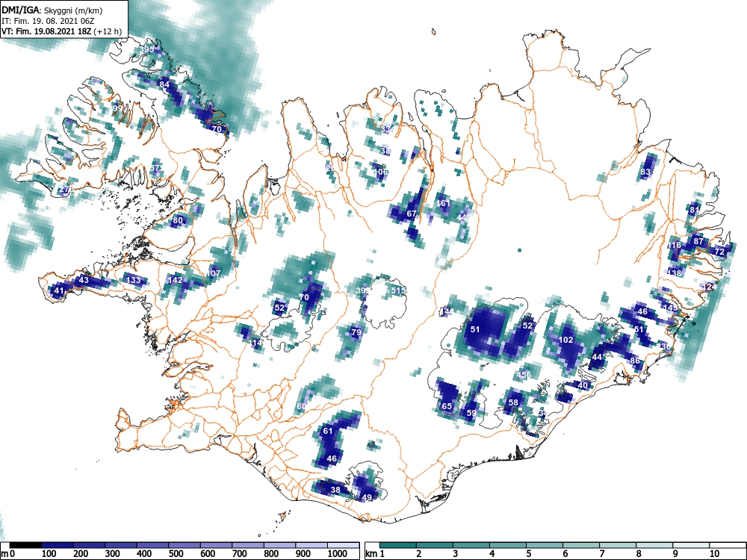Viewport: 747px width, 560px height.
Task: Select the 43 visibility label
Action: click(x=84, y=280)
